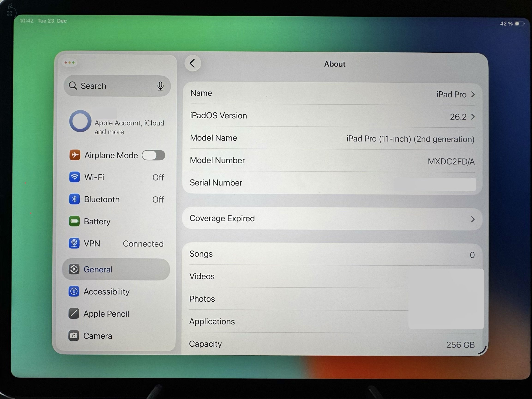The height and width of the screenshot is (399, 532).
Task: Go back using the About back arrow
Action: point(192,63)
